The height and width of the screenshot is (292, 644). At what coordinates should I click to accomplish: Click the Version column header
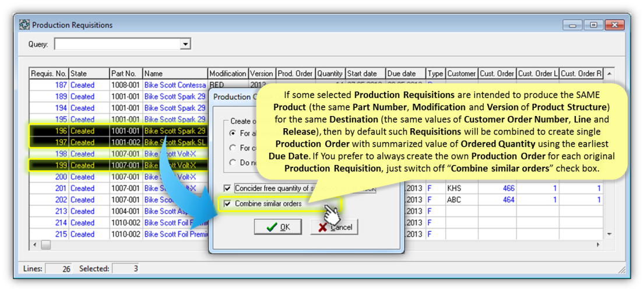pos(262,73)
